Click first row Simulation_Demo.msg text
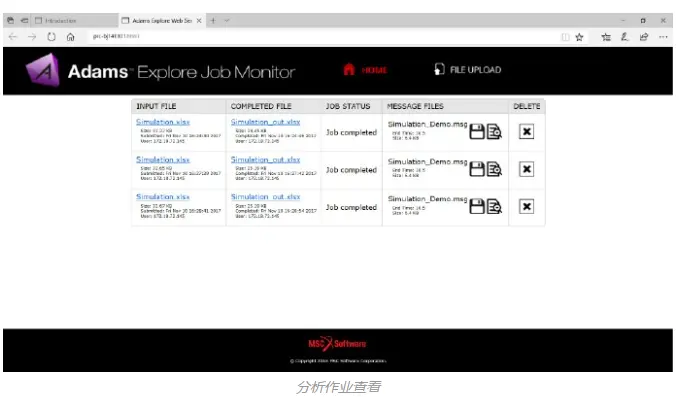Image resolution: width=679 pixels, height=397 pixels. click(427, 124)
